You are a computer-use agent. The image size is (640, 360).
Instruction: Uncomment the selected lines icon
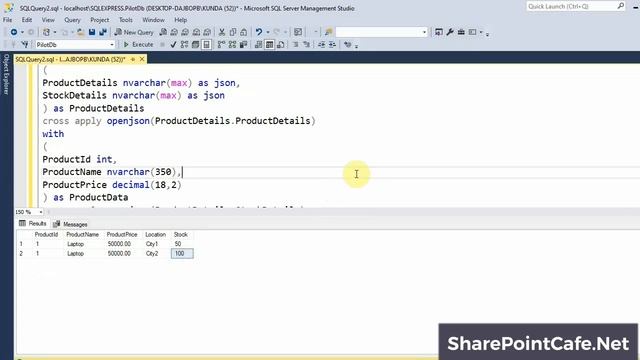[306, 44]
